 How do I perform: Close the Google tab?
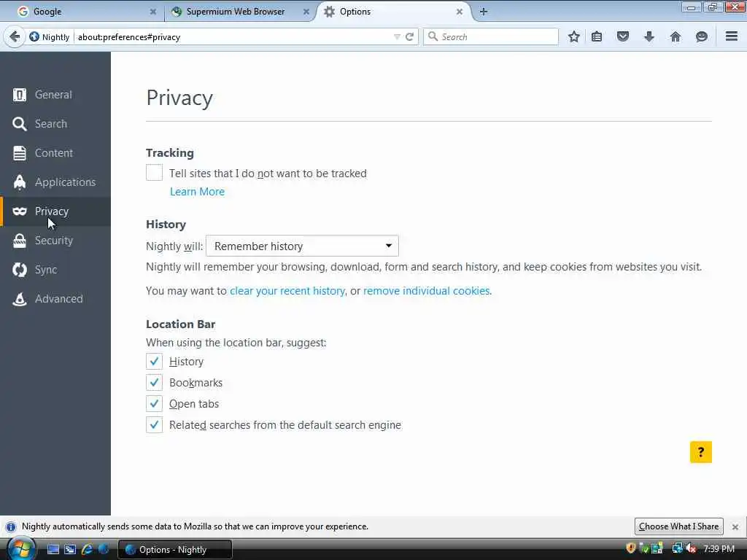tap(153, 12)
